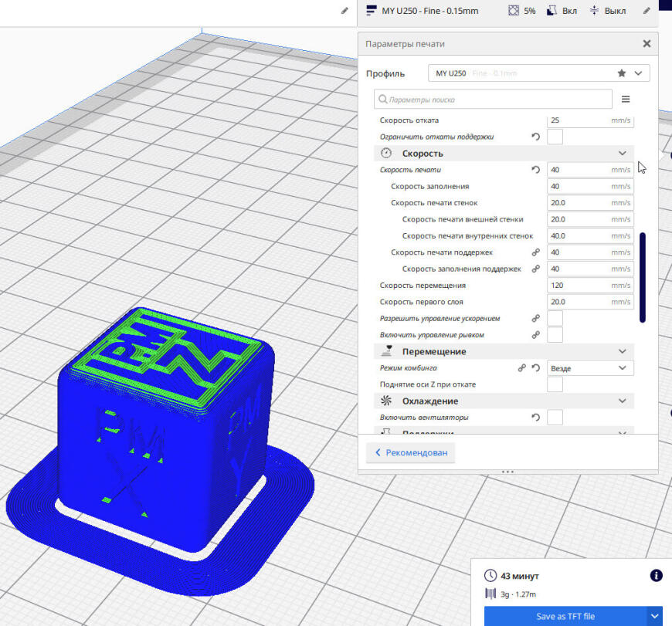Click the info icon in print summary
The width and height of the screenshot is (672, 626).
tap(656, 576)
